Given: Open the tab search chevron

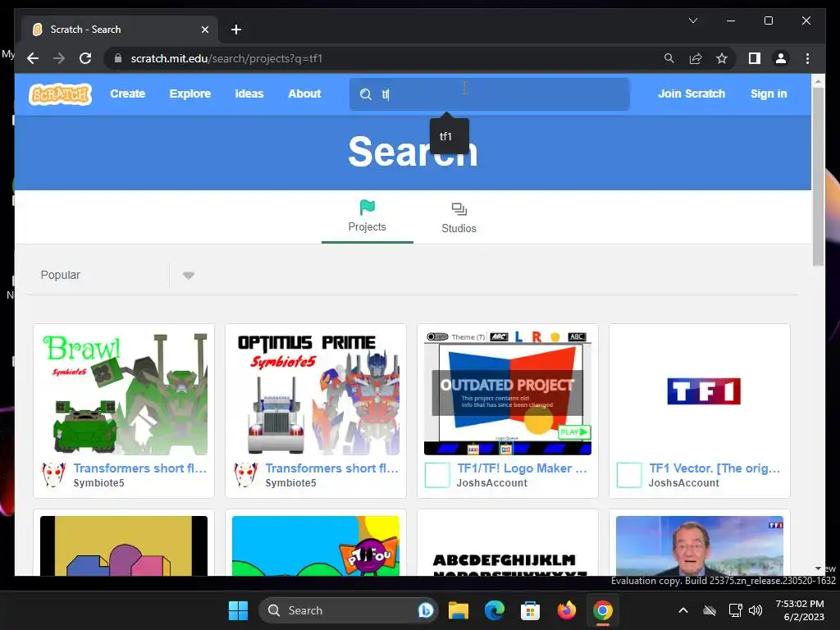Looking at the screenshot, I should tap(692, 21).
